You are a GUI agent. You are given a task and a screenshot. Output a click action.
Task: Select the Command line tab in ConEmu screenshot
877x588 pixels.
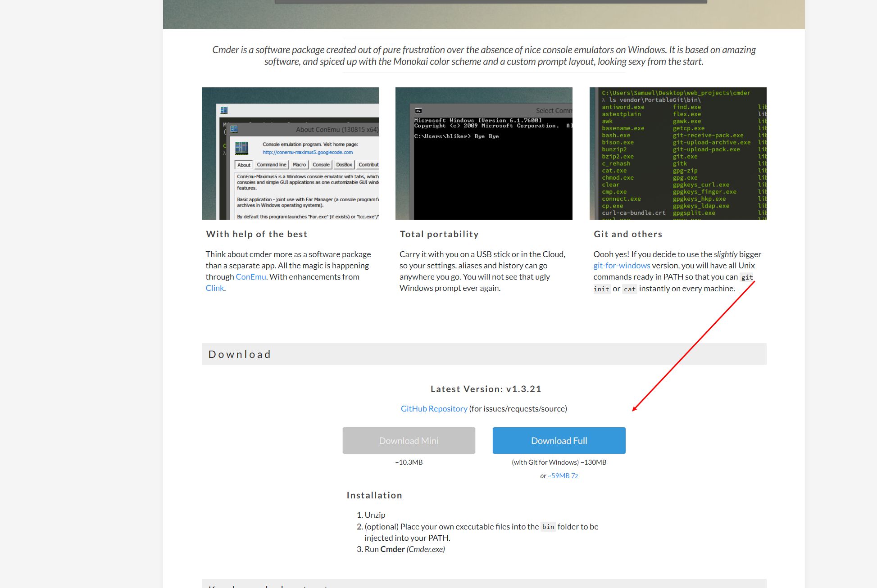[x=271, y=165]
